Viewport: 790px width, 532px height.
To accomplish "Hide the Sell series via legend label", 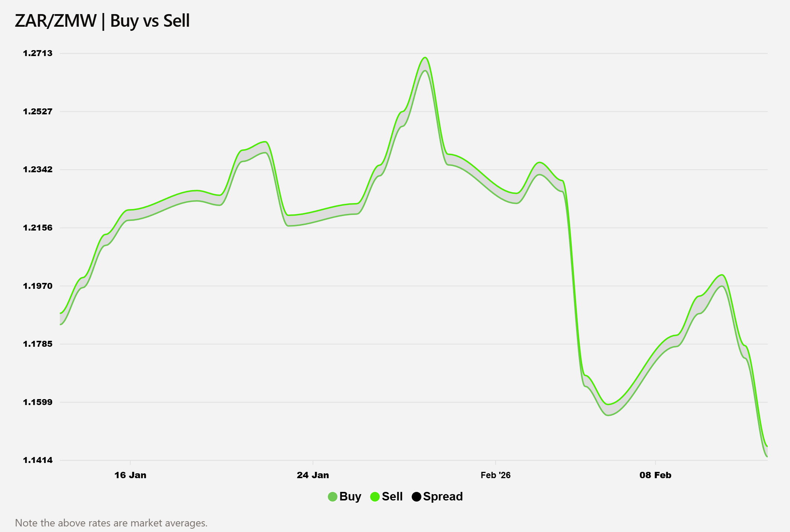I will tap(392, 497).
